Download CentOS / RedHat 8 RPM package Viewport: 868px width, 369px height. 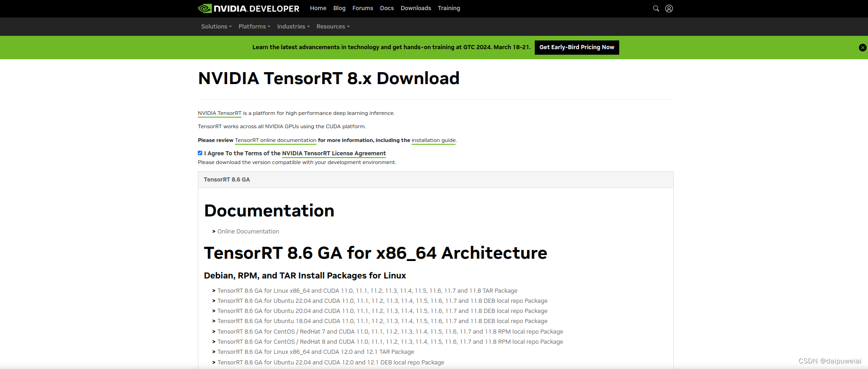390,342
